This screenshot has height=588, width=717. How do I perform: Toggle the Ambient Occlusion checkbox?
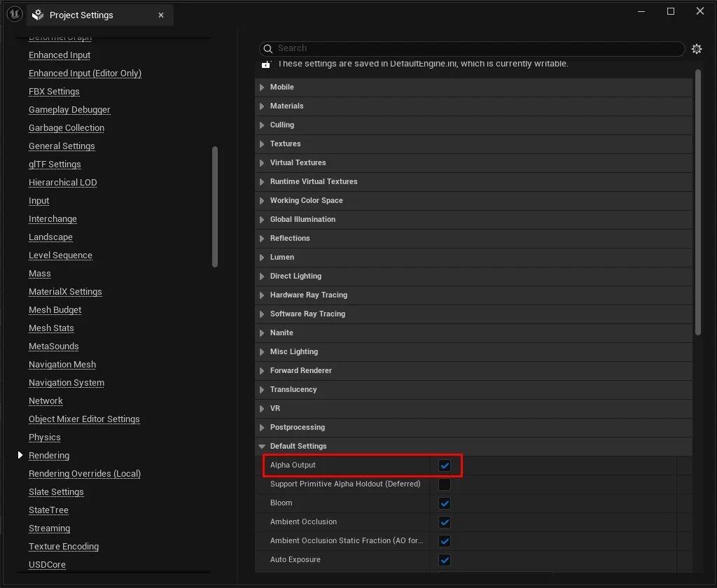(445, 522)
